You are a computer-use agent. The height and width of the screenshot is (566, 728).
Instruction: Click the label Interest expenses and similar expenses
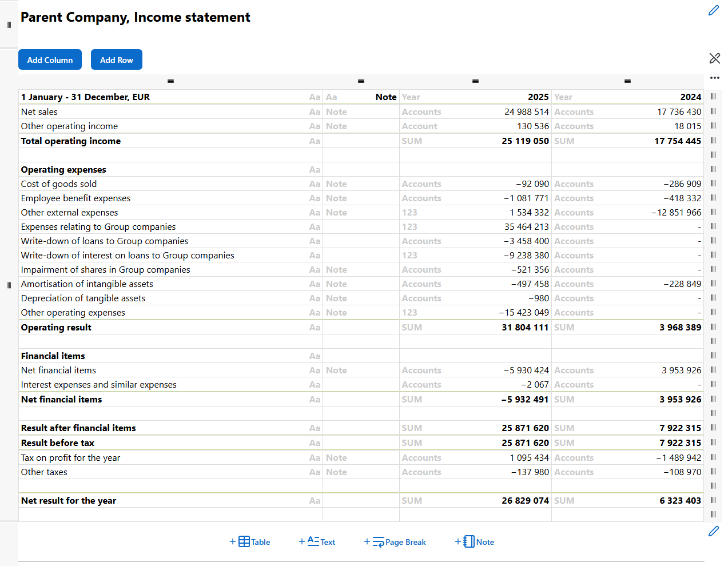[99, 385]
